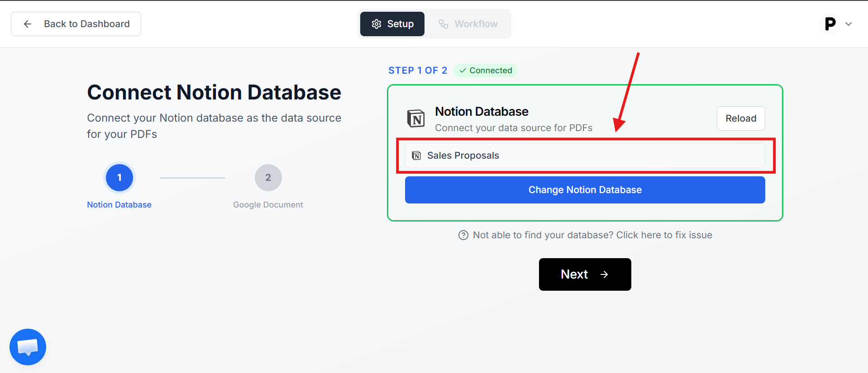Open the 'Not able to find your database' link
The height and width of the screenshot is (373, 868).
pyautogui.click(x=592, y=235)
